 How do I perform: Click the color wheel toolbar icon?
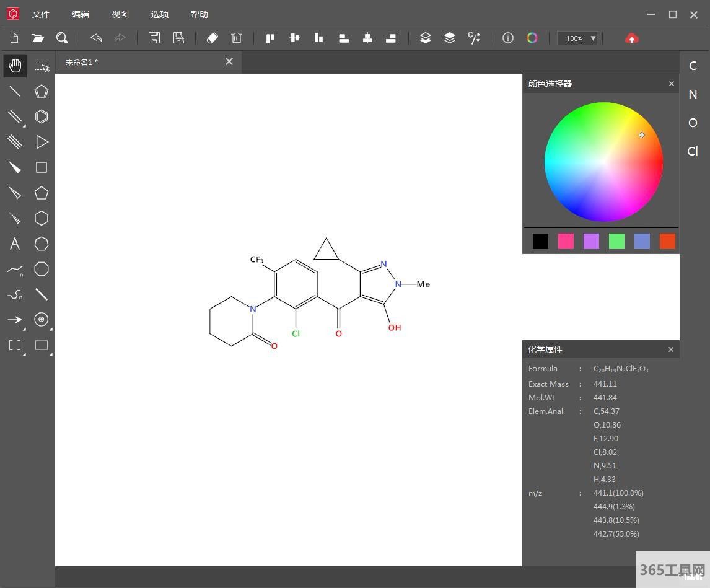pos(532,38)
